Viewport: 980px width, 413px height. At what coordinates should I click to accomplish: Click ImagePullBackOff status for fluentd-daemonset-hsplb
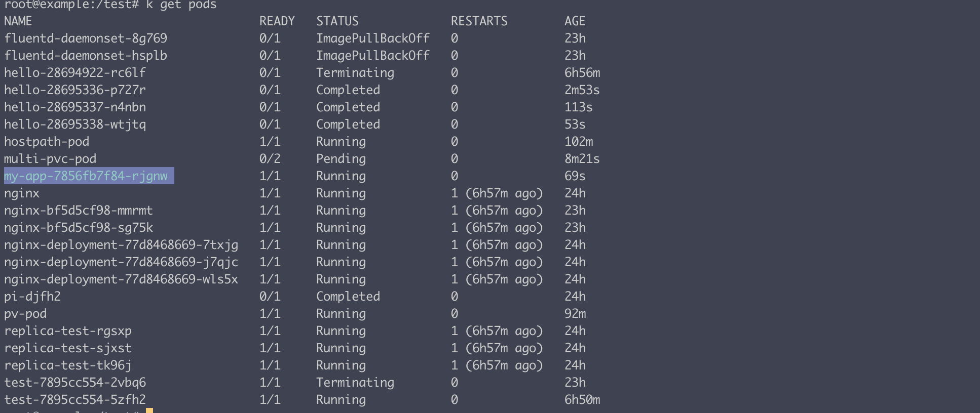(372, 56)
